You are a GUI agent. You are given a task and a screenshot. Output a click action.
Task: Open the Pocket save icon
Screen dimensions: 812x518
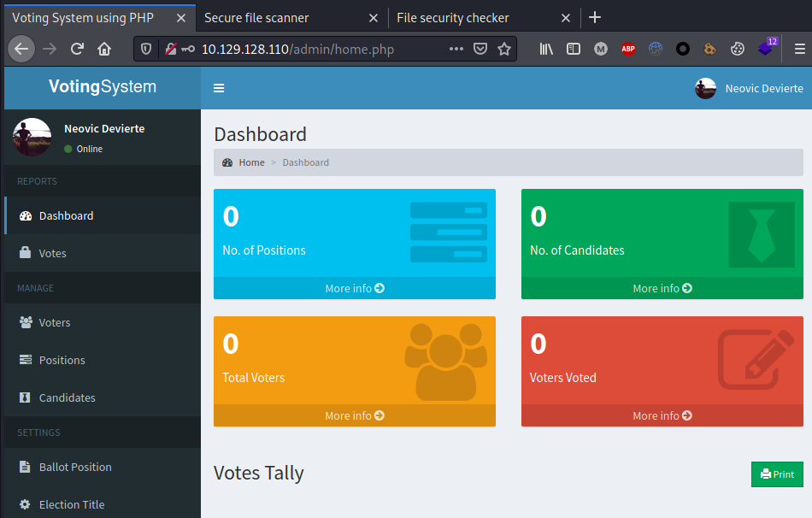click(480, 50)
